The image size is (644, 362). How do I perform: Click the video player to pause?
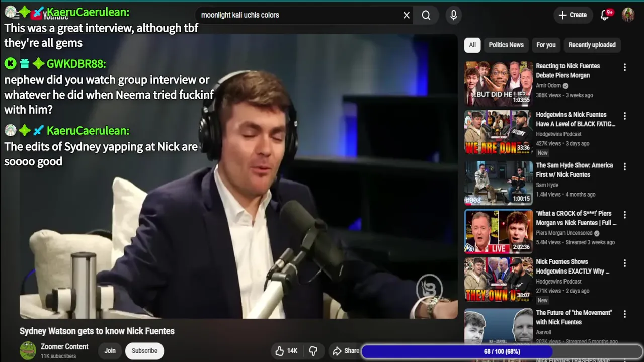[238, 176]
